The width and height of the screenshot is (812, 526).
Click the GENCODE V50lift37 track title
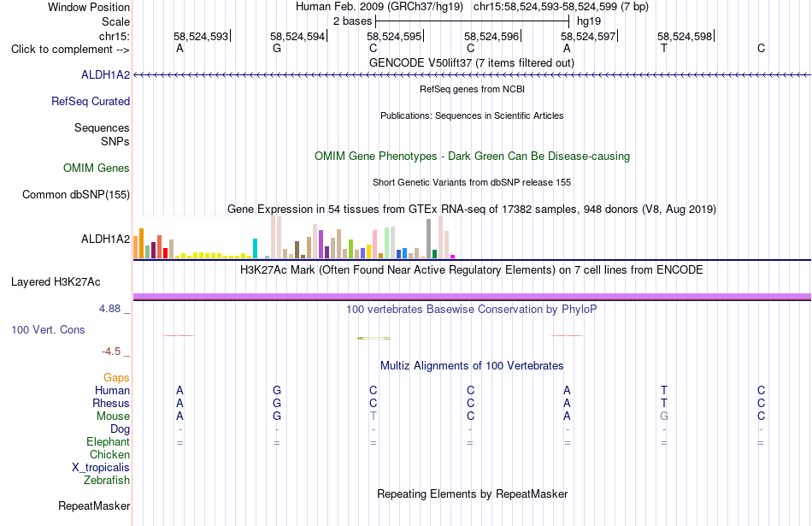pyautogui.click(x=472, y=63)
